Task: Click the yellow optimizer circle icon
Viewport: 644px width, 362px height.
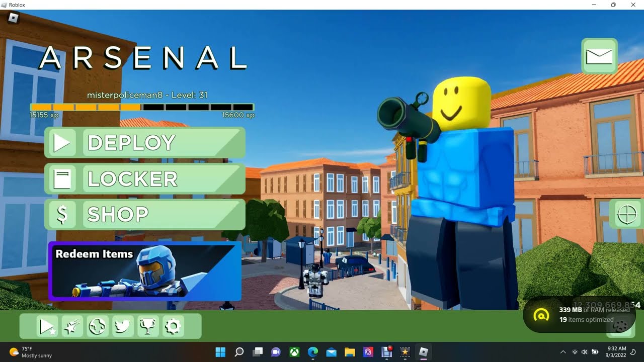Action: [541, 315]
